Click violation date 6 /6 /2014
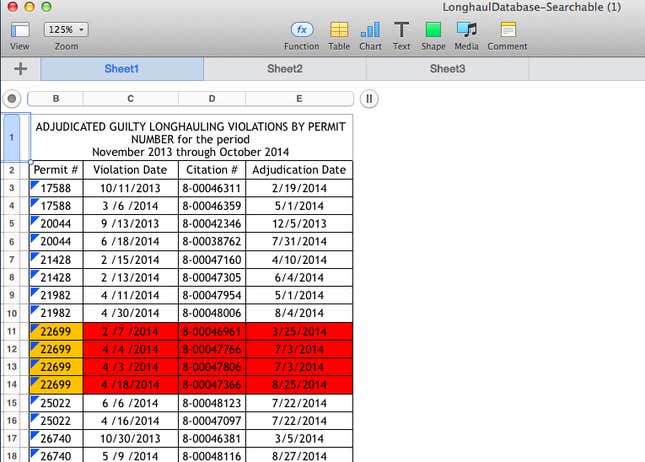Viewport: 645px width, 462px height. [x=131, y=403]
